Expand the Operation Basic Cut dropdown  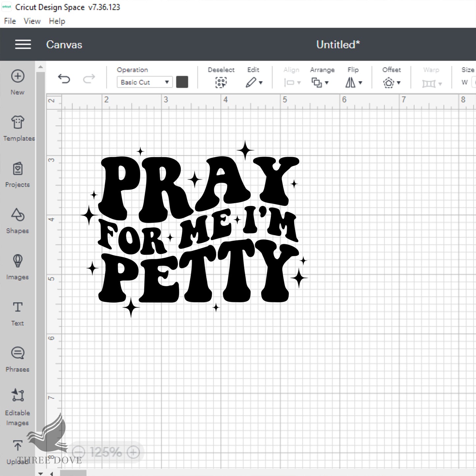coord(145,82)
